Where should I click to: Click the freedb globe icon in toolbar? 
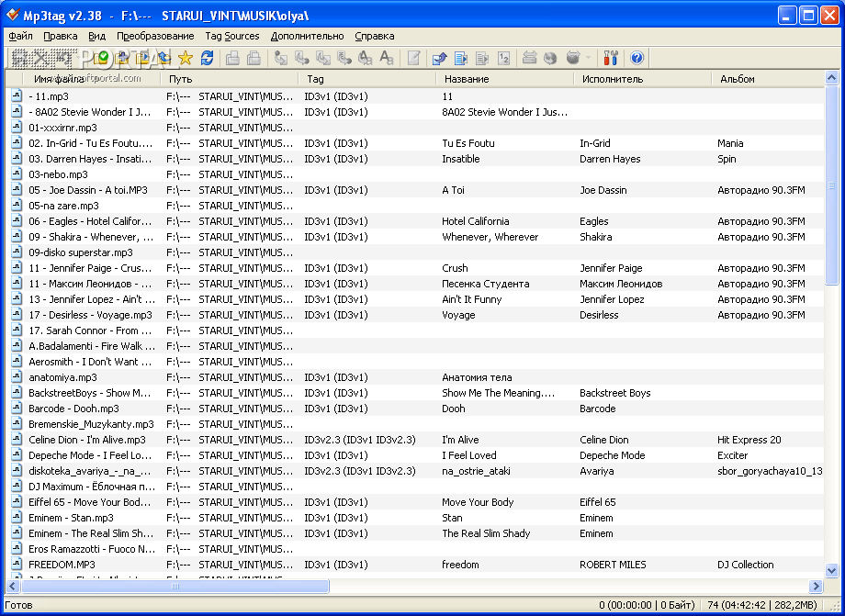pyautogui.click(x=549, y=58)
